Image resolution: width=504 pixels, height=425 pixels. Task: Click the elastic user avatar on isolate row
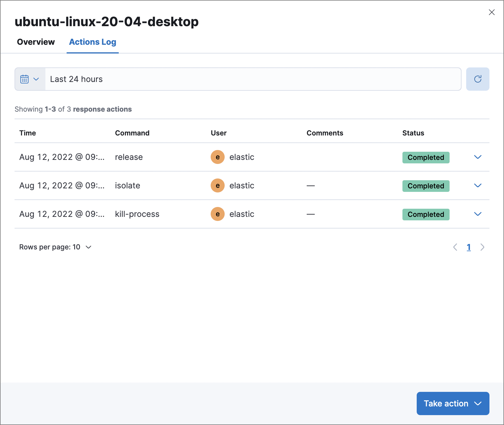tap(217, 185)
